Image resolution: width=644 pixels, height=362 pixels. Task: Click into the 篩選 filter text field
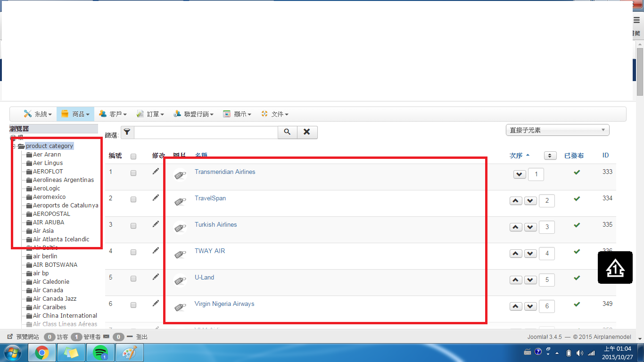[x=206, y=132]
